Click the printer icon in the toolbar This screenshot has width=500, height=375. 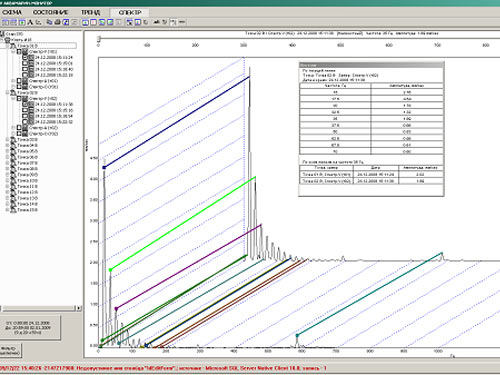57,22
